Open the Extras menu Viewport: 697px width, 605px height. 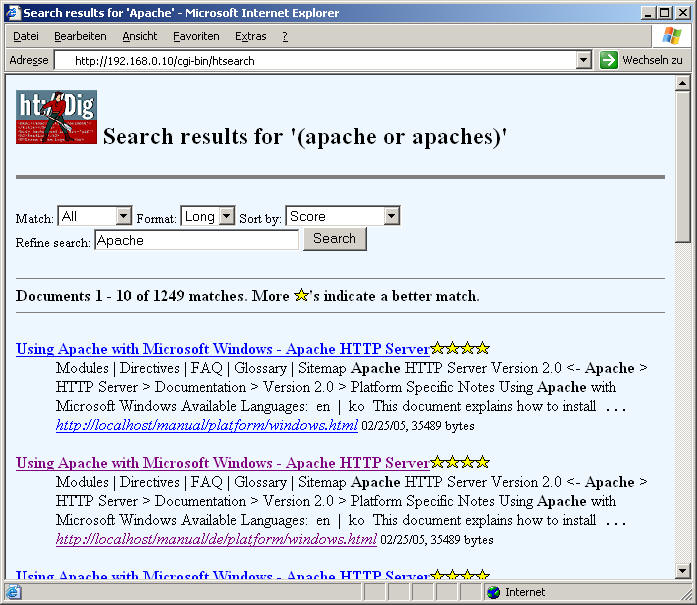[250, 36]
